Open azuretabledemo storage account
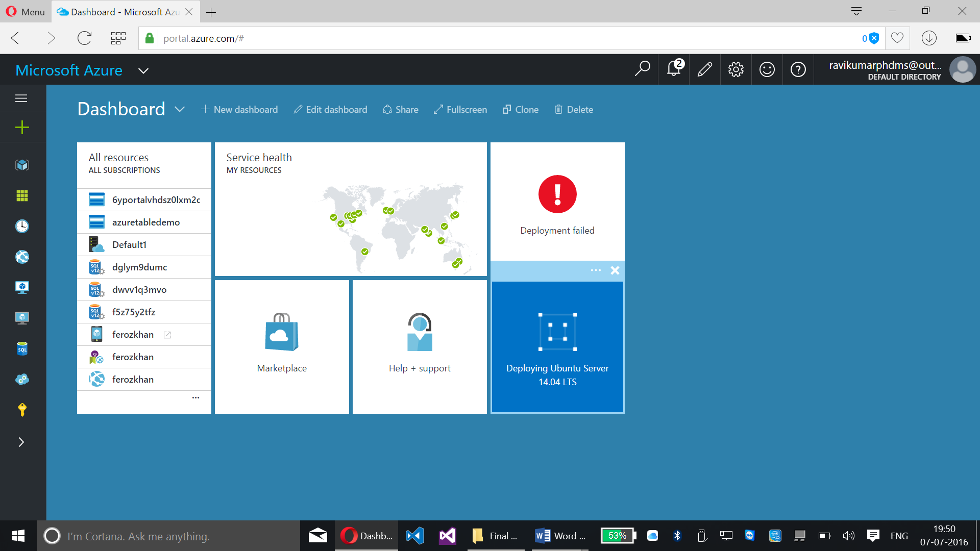The width and height of the screenshot is (980, 551). pyautogui.click(x=144, y=222)
